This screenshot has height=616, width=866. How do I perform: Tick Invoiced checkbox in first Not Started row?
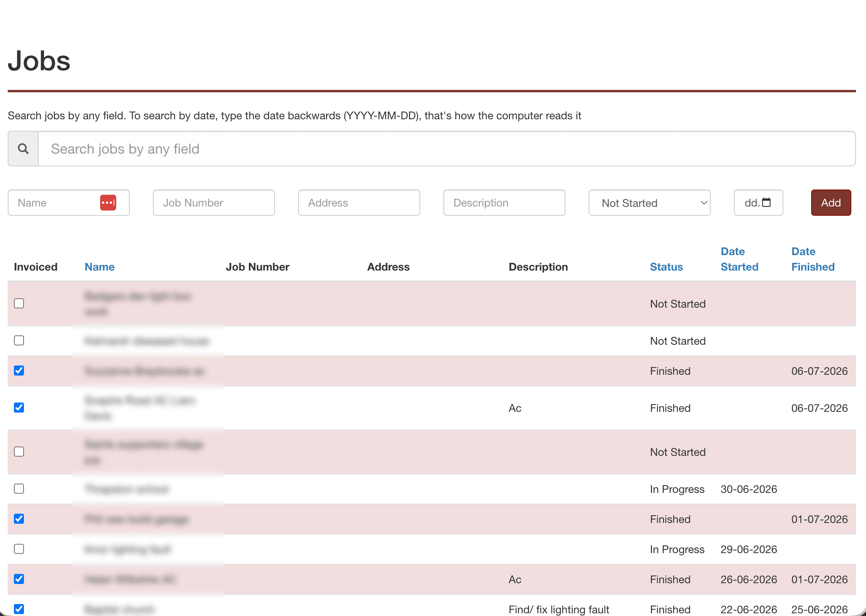pos(19,303)
